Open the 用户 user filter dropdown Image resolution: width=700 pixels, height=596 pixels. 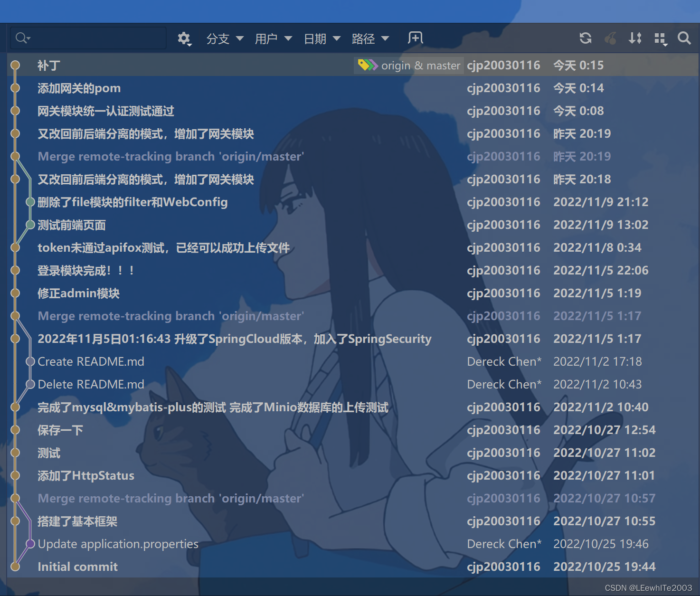273,38
